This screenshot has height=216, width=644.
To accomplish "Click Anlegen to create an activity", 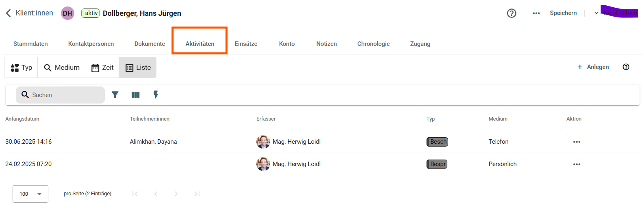I will (x=593, y=67).
